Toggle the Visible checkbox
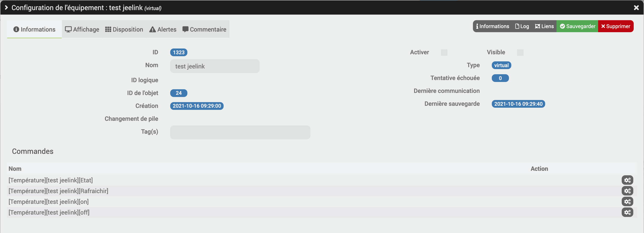Screen dimensions: 644x233 (520, 53)
